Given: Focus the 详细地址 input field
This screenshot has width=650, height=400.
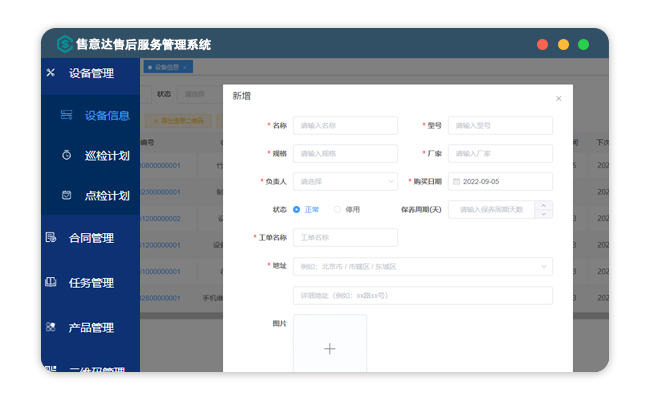Looking at the screenshot, I should [423, 296].
